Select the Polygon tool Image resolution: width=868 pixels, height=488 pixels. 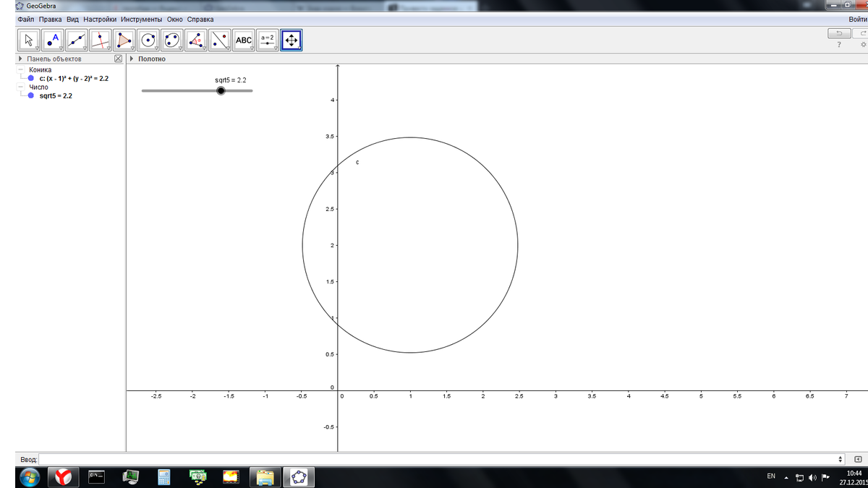point(124,40)
